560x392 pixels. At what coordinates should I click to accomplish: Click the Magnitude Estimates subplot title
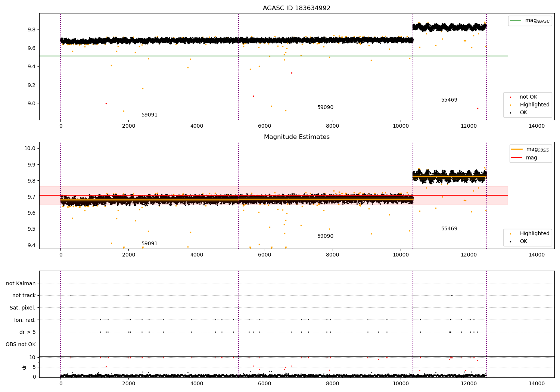296,137
